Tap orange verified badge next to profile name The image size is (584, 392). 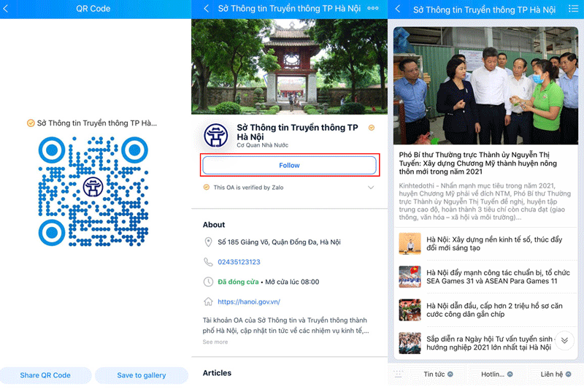372,128
